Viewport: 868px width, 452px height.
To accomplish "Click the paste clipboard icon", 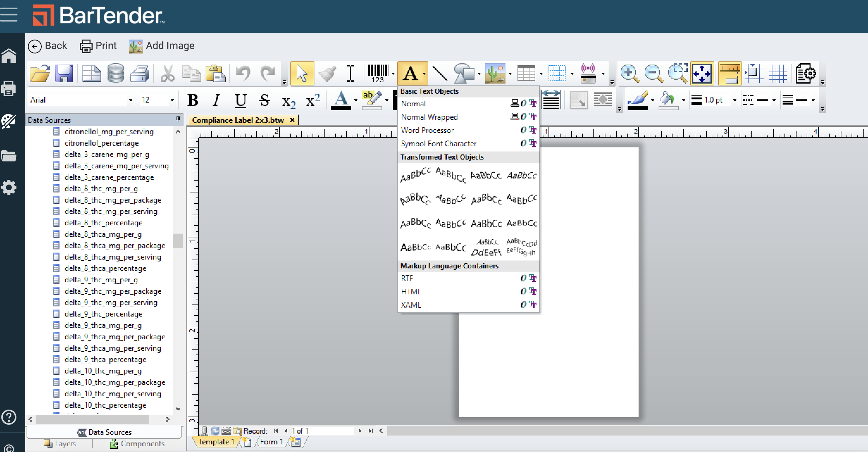I will pyautogui.click(x=215, y=73).
